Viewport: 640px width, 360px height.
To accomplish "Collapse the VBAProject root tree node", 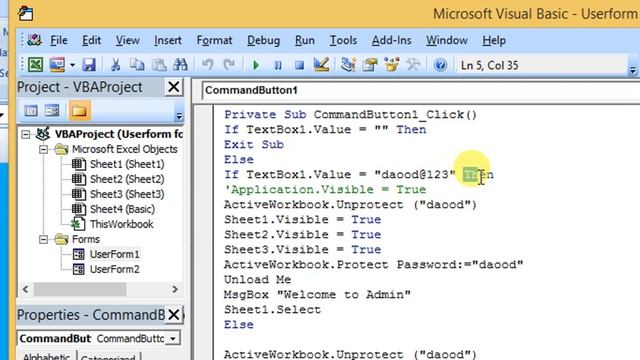I will [26, 134].
